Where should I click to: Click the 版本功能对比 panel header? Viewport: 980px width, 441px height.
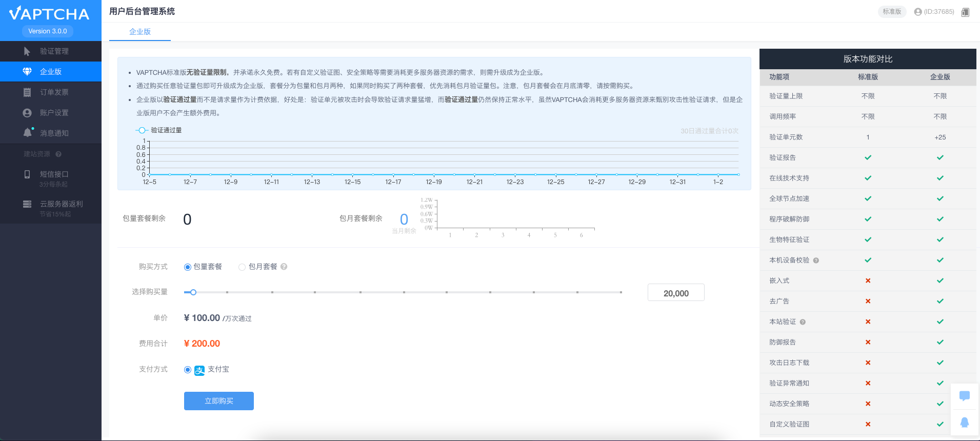[868, 59]
